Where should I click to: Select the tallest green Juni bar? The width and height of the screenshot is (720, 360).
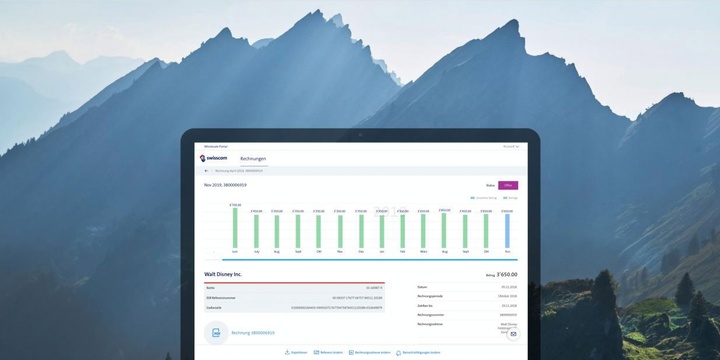click(235, 228)
